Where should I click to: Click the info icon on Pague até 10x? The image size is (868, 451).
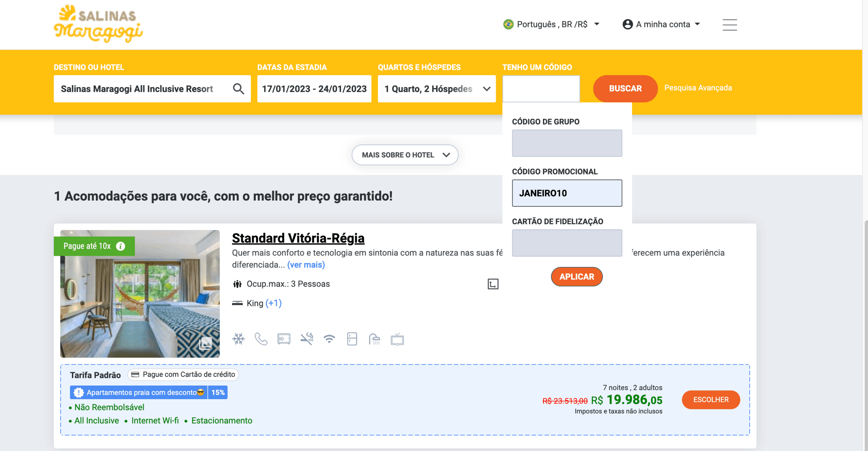click(x=120, y=246)
